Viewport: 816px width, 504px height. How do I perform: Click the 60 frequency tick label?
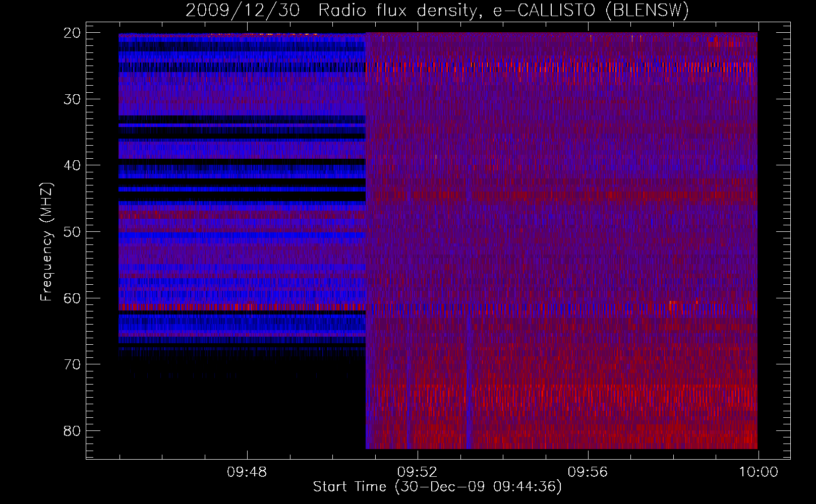(x=72, y=298)
